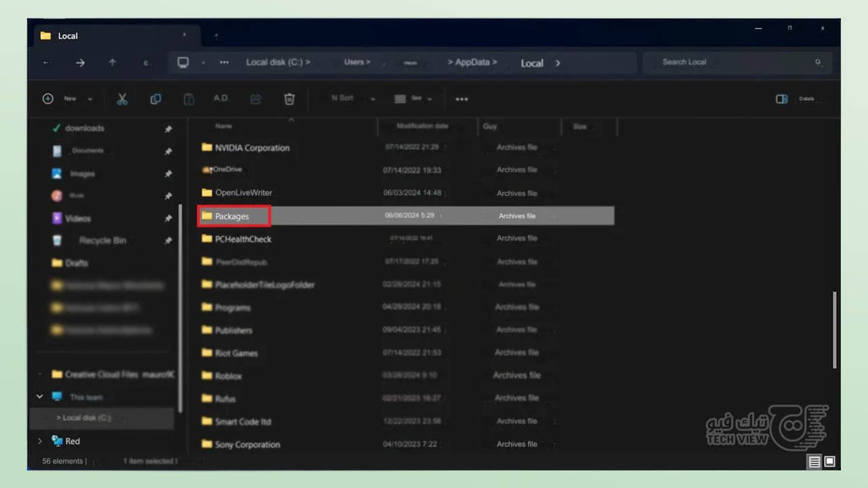
Task: Switch to details list view icon
Action: pos(814,462)
